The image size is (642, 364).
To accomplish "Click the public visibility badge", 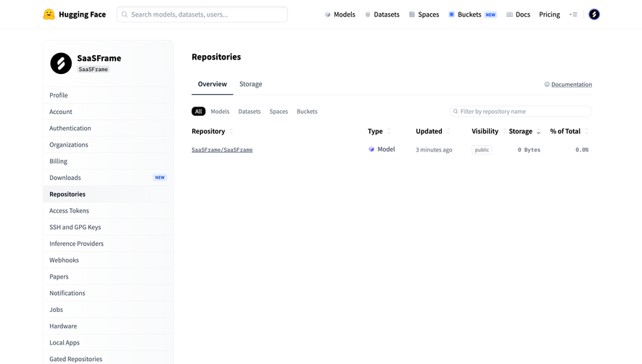I will coord(482,150).
